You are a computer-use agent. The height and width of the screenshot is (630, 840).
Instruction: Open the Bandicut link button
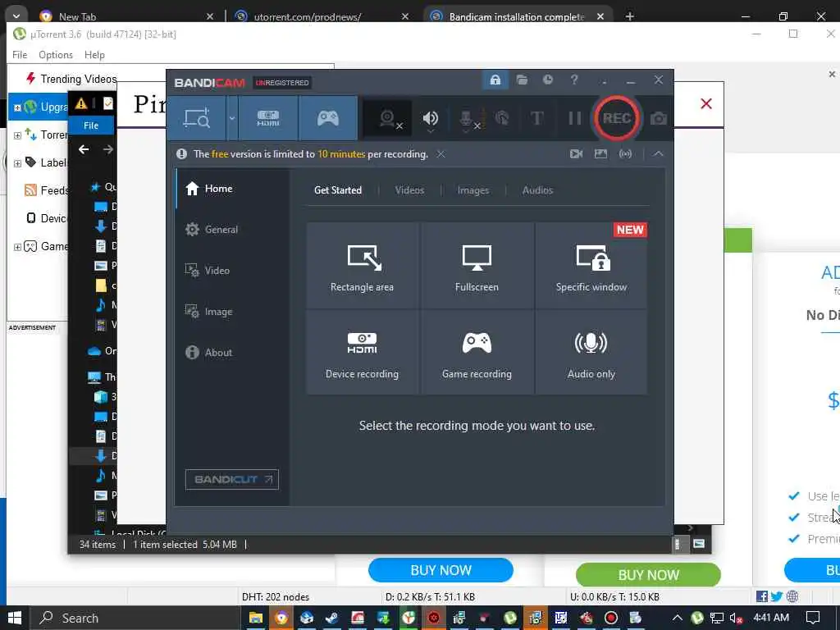232,479
